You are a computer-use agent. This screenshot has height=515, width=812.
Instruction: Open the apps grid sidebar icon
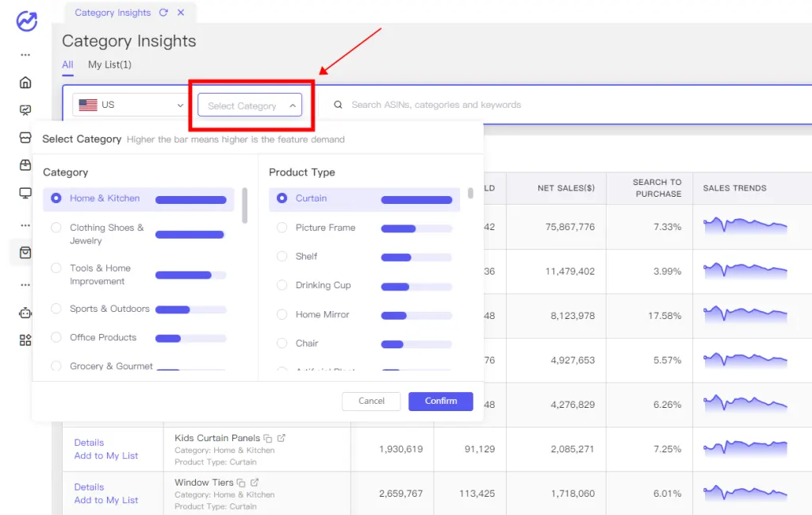tap(25, 340)
